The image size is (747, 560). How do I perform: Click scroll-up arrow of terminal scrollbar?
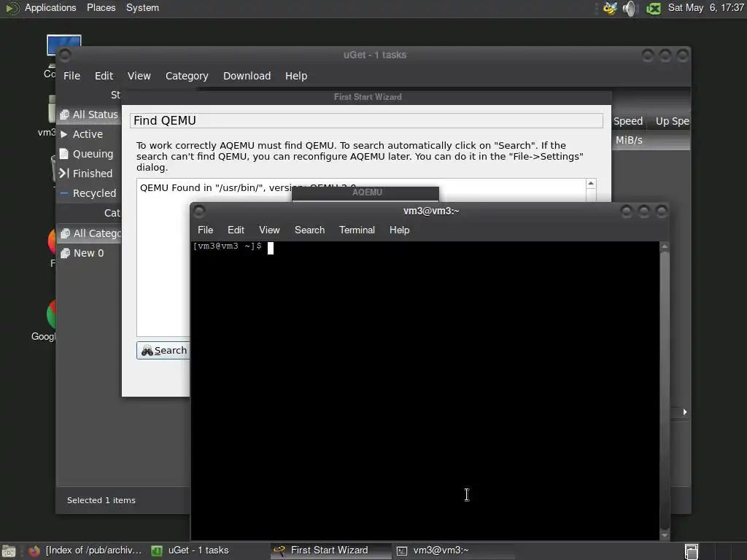(665, 246)
